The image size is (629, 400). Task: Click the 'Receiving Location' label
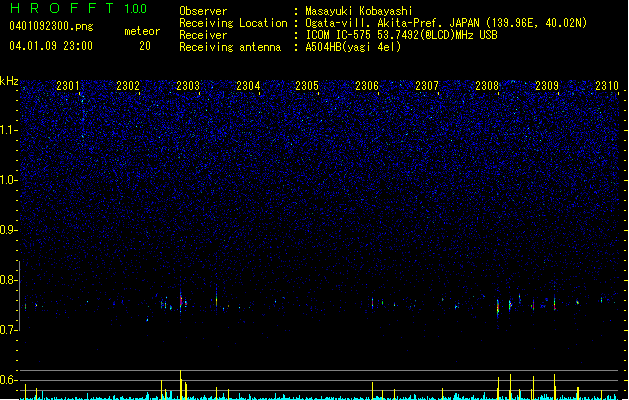coord(233,23)
